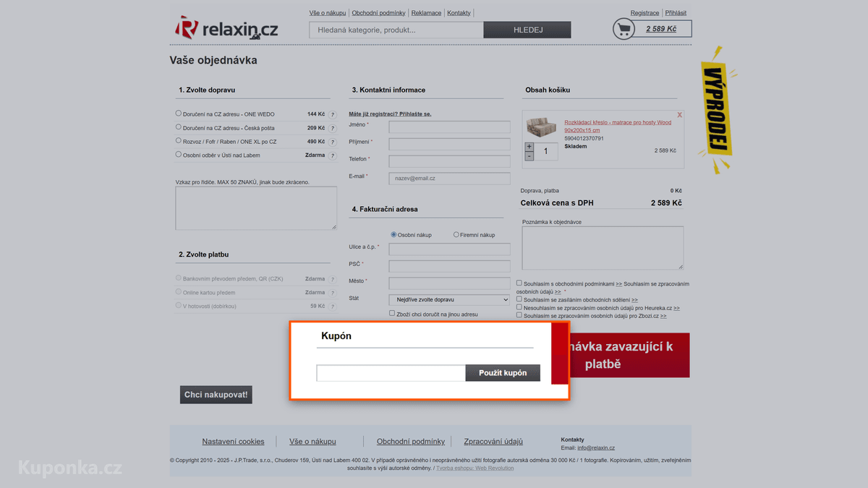Focus the E-mail field
This screenshot has height=488, width=868.
449,178
